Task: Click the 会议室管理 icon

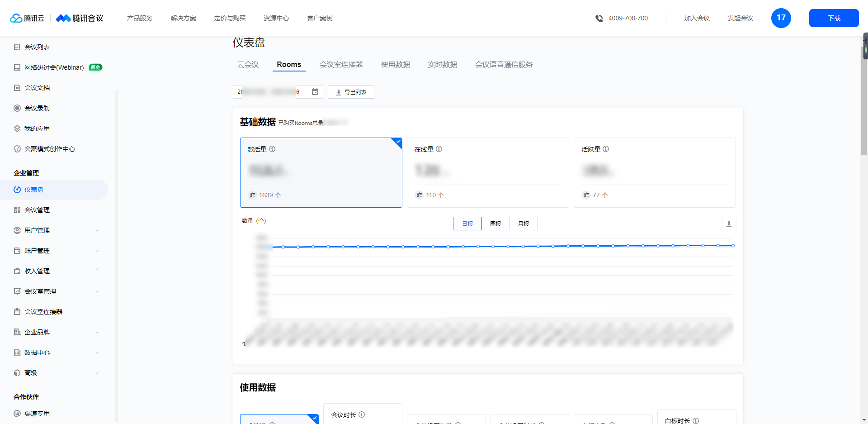Action: coord(17,291)
